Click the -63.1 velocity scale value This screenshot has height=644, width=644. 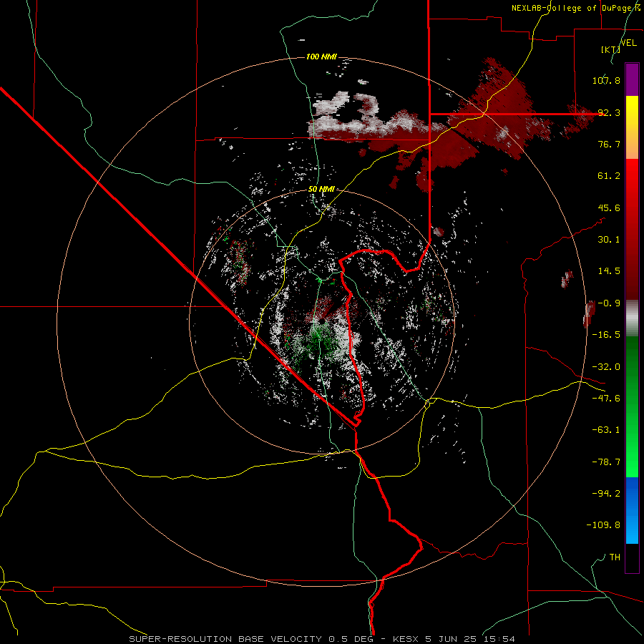click(x=606, y=430)
